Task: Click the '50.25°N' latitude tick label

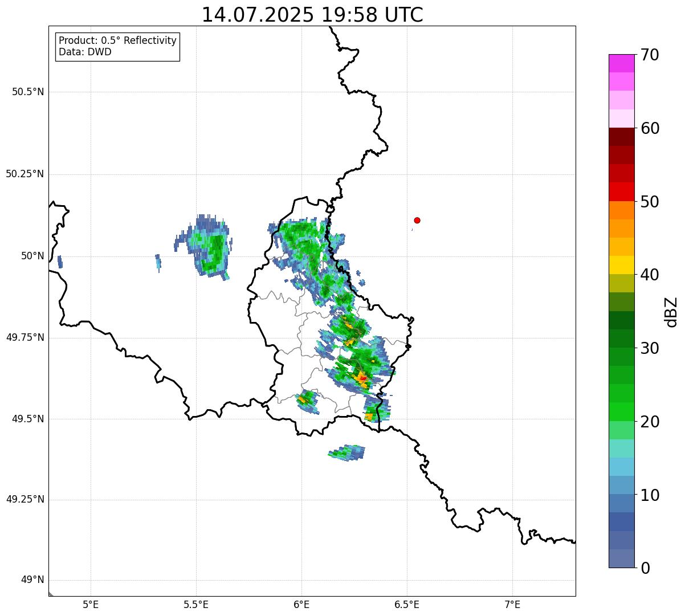Action: (x=25, y=174)
